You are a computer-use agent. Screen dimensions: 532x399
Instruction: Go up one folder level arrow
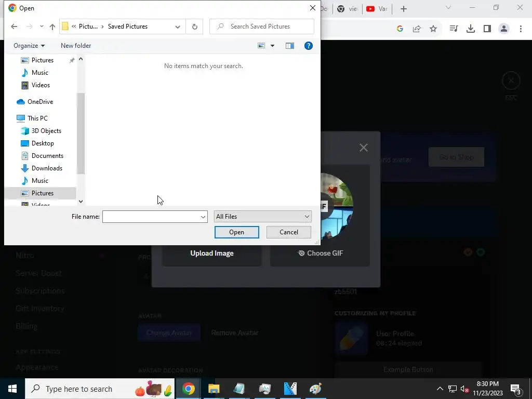click(x=52, y=26)
